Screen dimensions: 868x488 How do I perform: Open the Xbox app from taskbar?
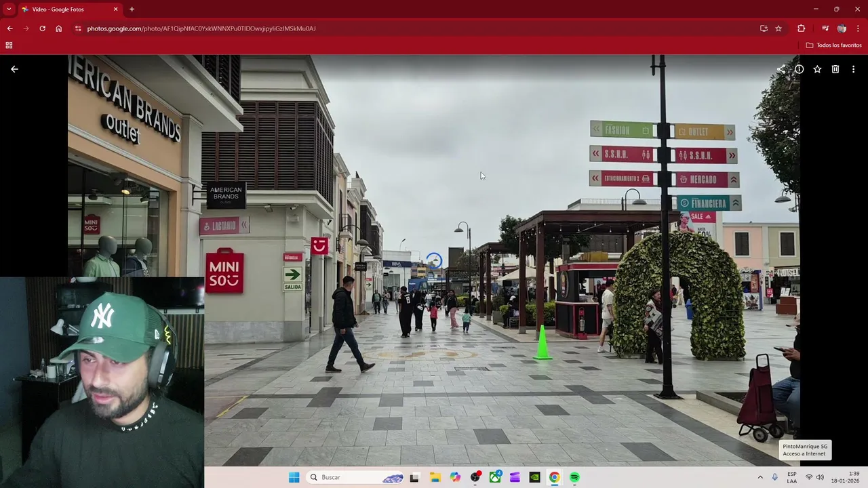coord(495,477)
